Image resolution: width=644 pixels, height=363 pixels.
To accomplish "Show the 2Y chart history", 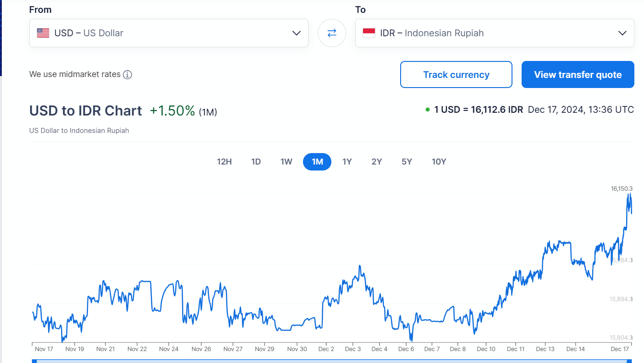I will click(x=376, y=162).
